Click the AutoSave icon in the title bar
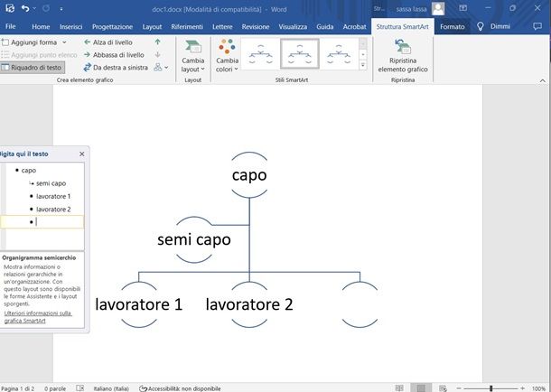The width and height of the screenshot is (551, 392). tap(10, 8)
